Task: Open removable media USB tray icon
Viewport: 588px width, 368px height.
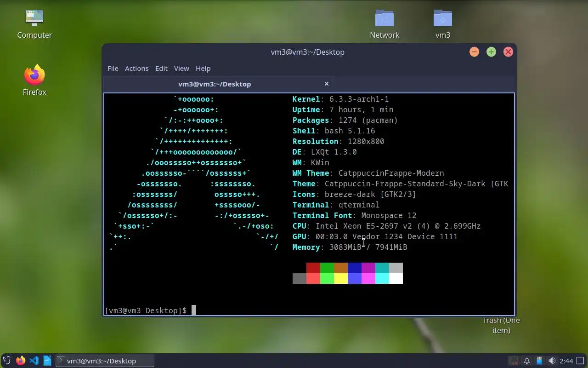Action: [539, 361]
